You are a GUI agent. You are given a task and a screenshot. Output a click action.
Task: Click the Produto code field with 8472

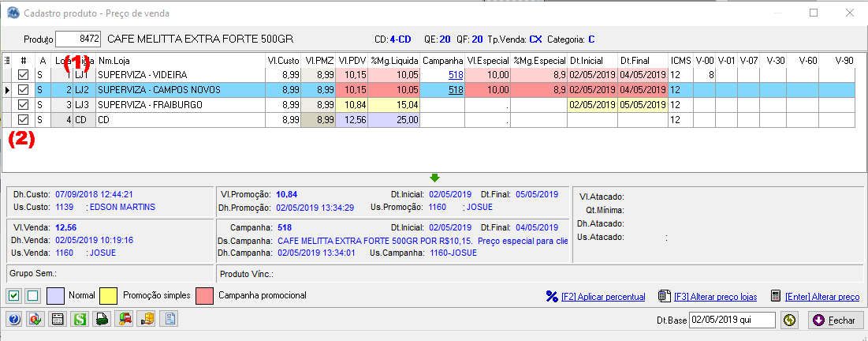click(79, 39)
